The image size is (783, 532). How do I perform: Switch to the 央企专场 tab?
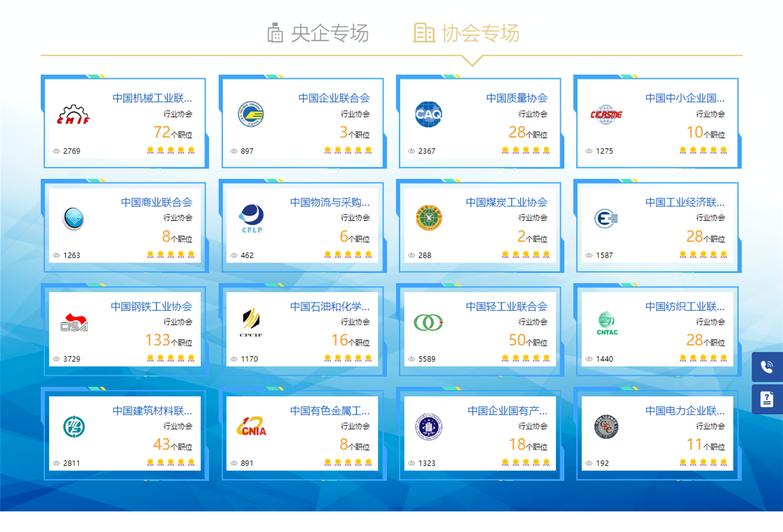point(318,33)
